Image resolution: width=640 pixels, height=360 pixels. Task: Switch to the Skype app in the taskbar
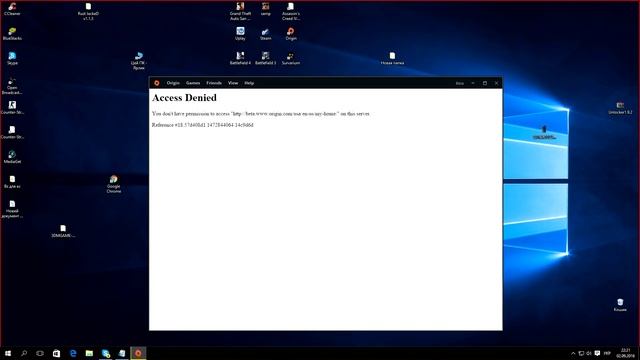point(106,353)
